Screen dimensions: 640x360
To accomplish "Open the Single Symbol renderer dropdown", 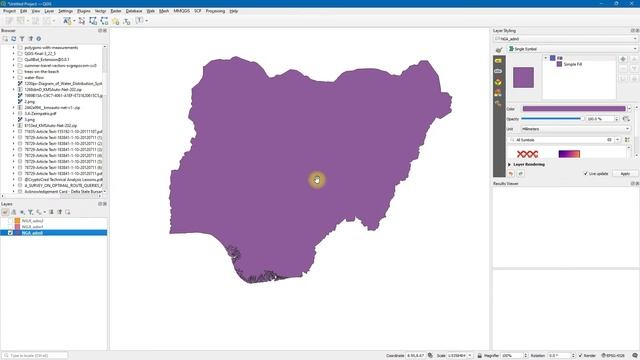I will pos(572,49).
